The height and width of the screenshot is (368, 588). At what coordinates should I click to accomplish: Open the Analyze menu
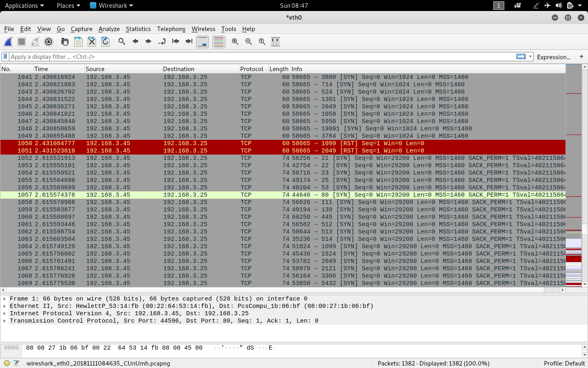tap(109, 29)
